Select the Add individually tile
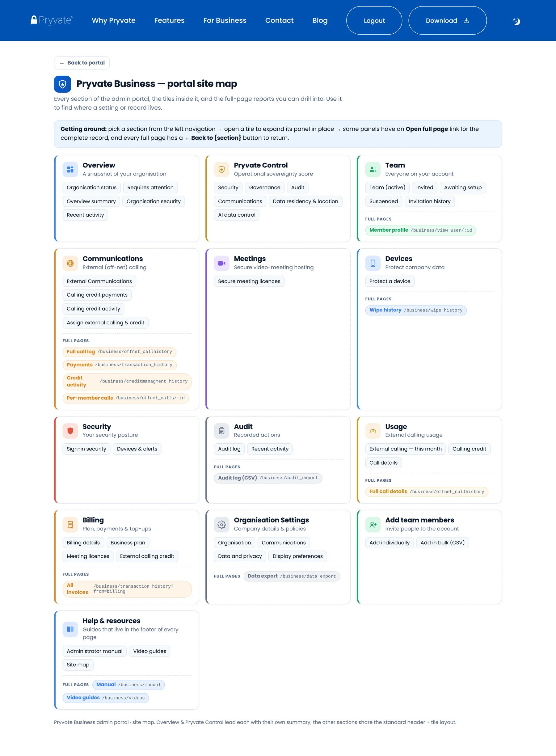 coord(390,543)
